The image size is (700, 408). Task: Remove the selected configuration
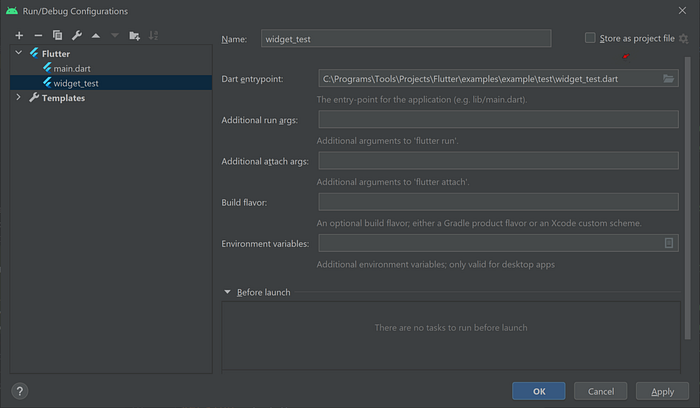tap(38, 35)
